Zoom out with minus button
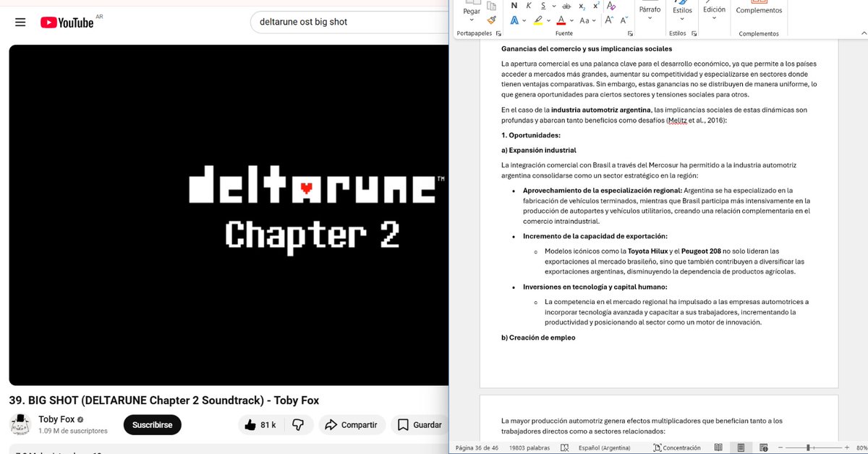The image size is (868, 454). click(781, 447)
